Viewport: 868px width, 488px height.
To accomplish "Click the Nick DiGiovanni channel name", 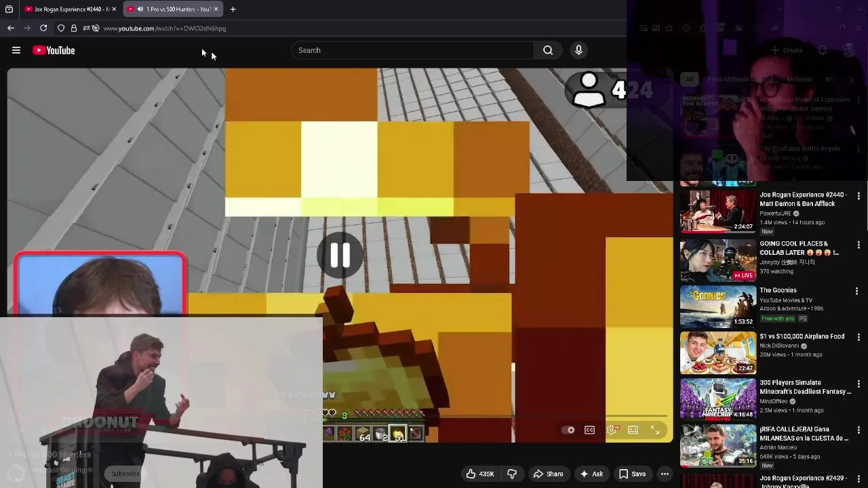I will (x=779, y=346).
